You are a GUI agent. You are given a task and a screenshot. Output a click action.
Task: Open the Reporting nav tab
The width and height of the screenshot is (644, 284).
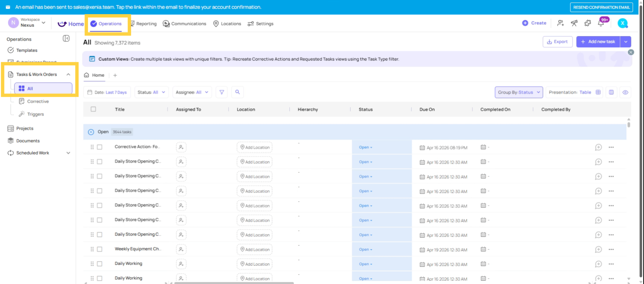pos(143,24)
